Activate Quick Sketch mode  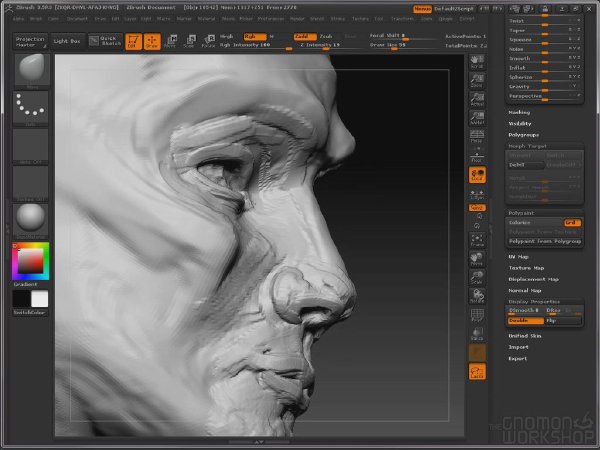click(105, 41)
